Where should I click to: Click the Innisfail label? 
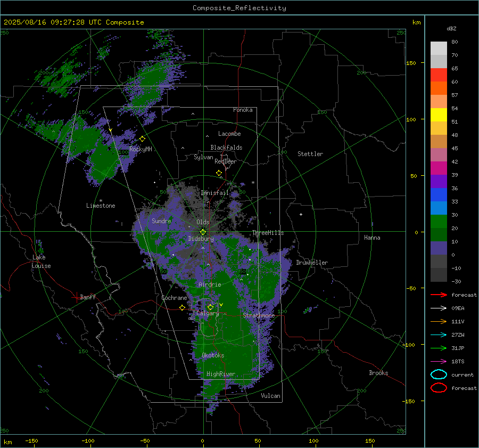tap(215, 193)
